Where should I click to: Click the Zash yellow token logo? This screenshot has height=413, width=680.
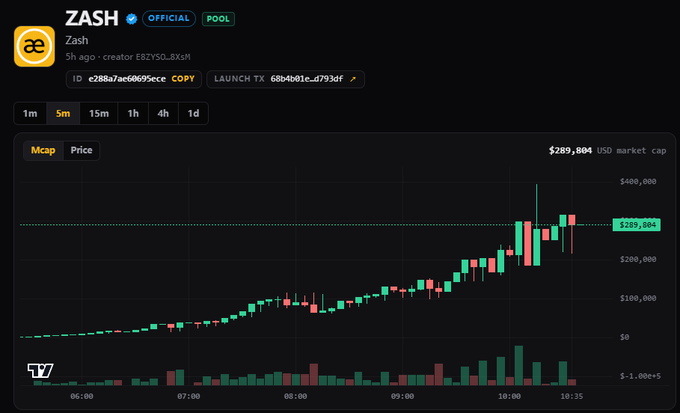coord(34,46)
